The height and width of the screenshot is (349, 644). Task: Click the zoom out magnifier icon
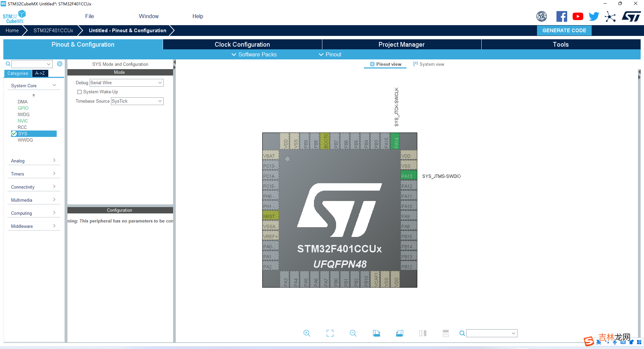(353, 333)
